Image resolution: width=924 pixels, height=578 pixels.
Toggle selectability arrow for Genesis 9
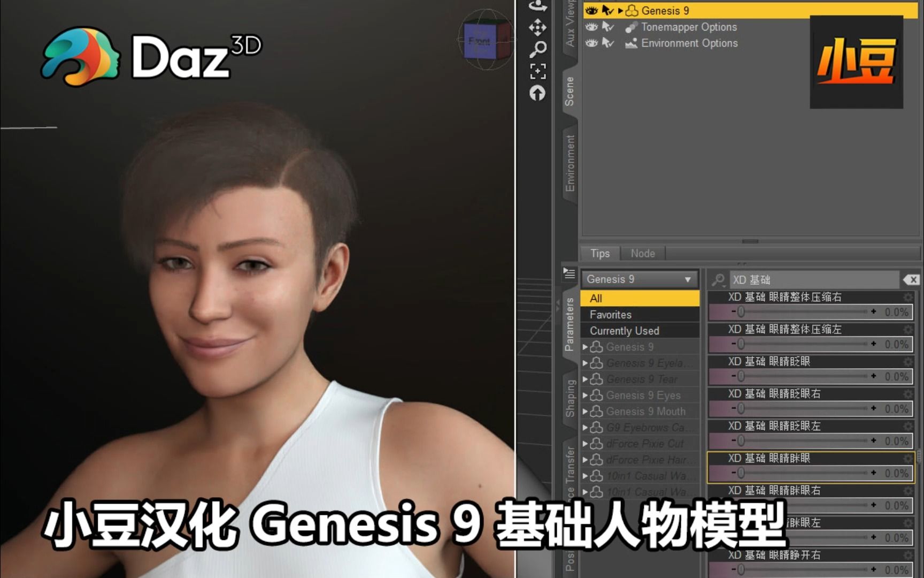(x=607, y=11)
